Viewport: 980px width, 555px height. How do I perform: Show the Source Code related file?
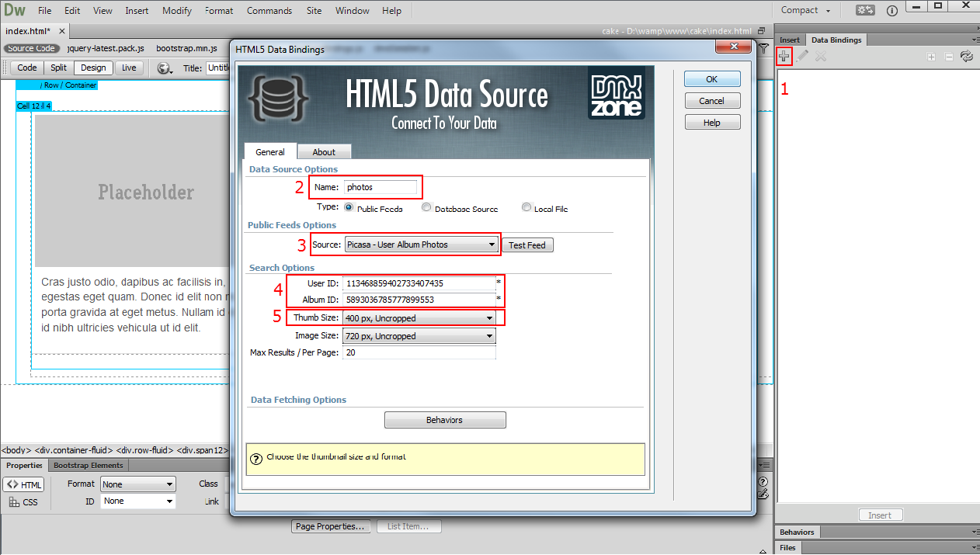32,48
